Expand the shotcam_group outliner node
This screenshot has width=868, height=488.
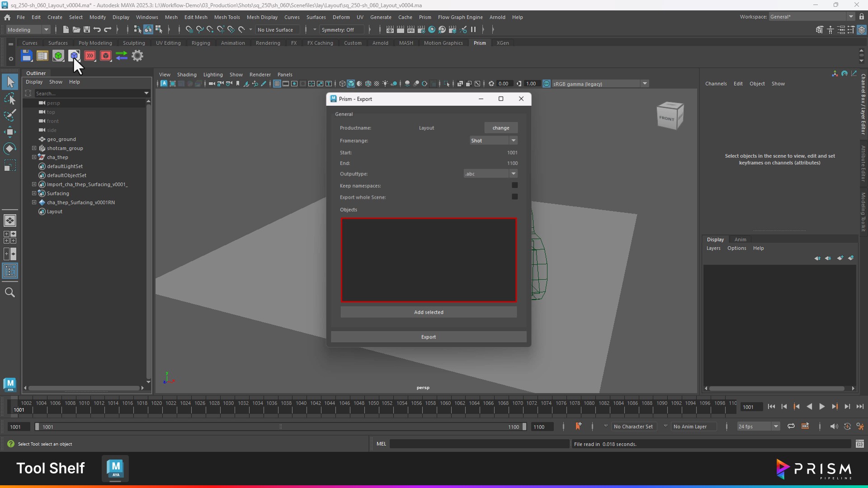[x=34, y=148]
